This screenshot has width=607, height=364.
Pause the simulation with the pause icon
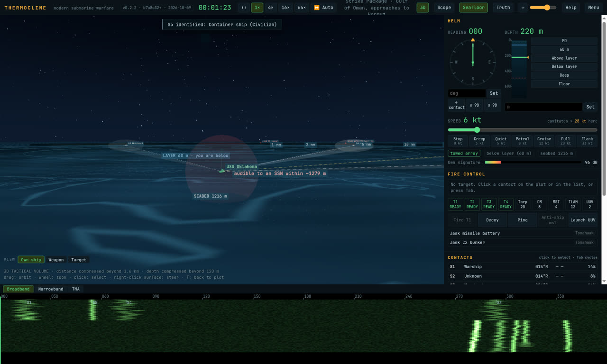243,8
